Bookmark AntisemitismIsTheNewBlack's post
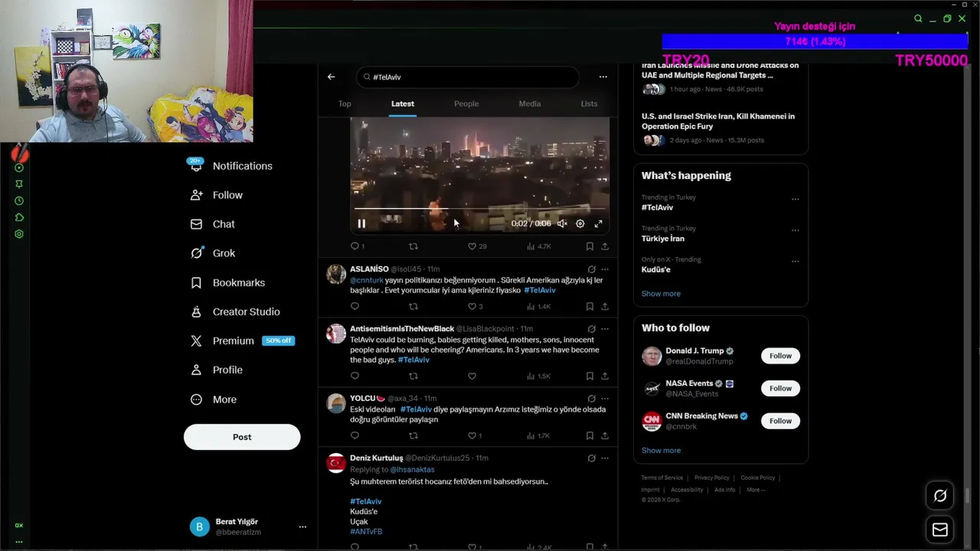This screenshot has height=551, width=980. pyautogui.click(x=590, y=376)
